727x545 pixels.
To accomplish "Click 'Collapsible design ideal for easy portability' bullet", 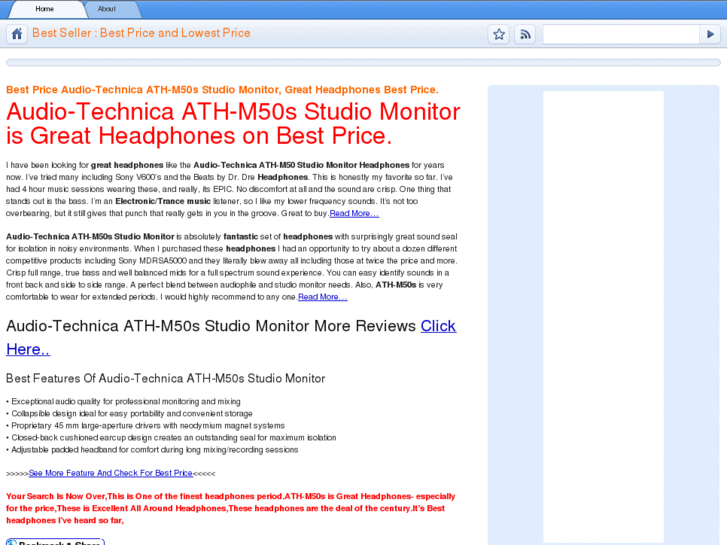I will pyautogui.click(x=129, y=414).
